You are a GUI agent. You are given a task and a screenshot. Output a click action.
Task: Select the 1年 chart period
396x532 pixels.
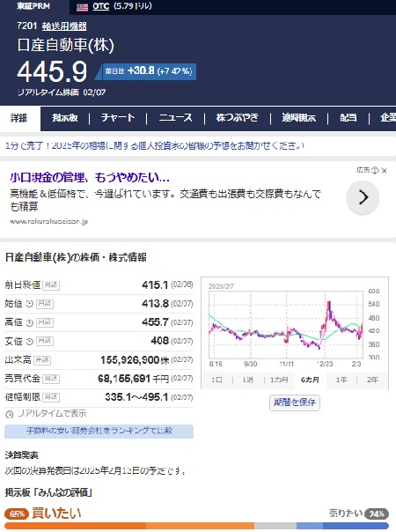pos(341,380)
